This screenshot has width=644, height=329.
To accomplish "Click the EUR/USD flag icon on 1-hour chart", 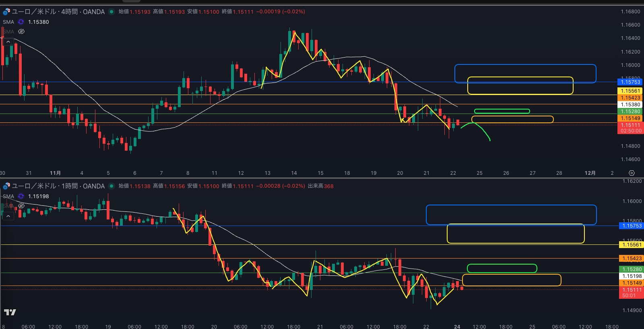I will click(6, 186).
